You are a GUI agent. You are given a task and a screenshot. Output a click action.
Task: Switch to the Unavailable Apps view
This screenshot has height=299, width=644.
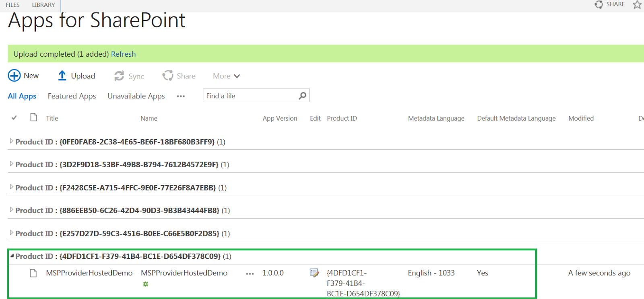click(x=136, y=96)
